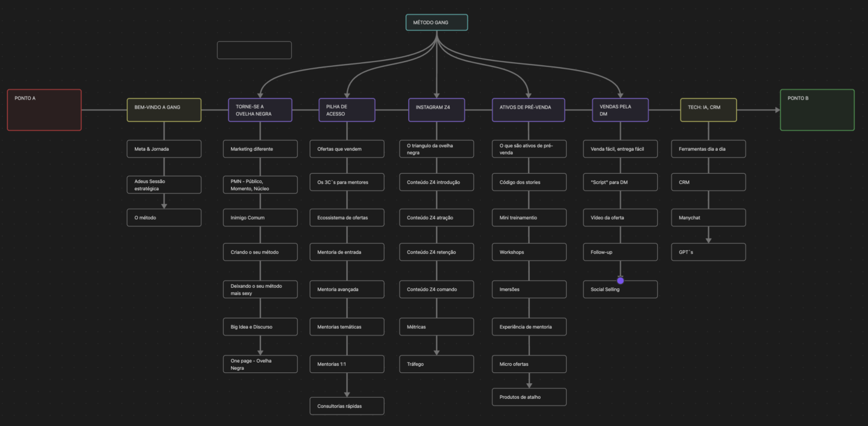
Task: Select the Manychat card
Action: pos(708,218)
